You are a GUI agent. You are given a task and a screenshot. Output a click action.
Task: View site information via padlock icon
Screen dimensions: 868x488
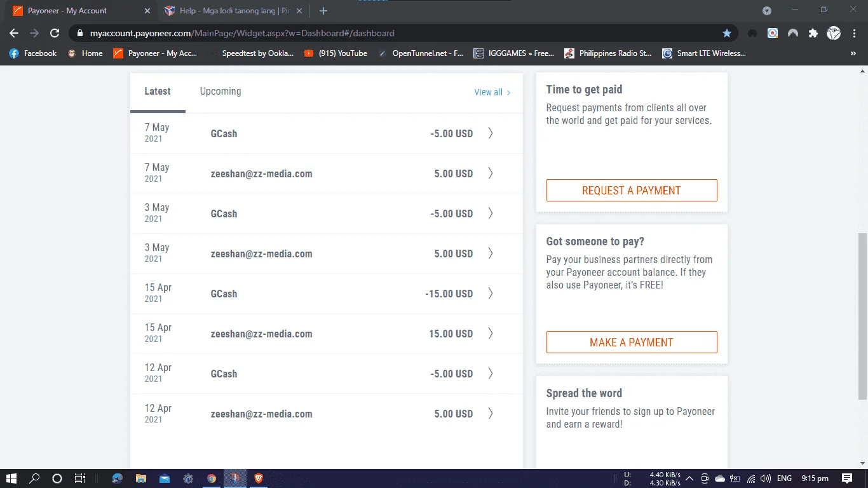(x=80, y=33)
